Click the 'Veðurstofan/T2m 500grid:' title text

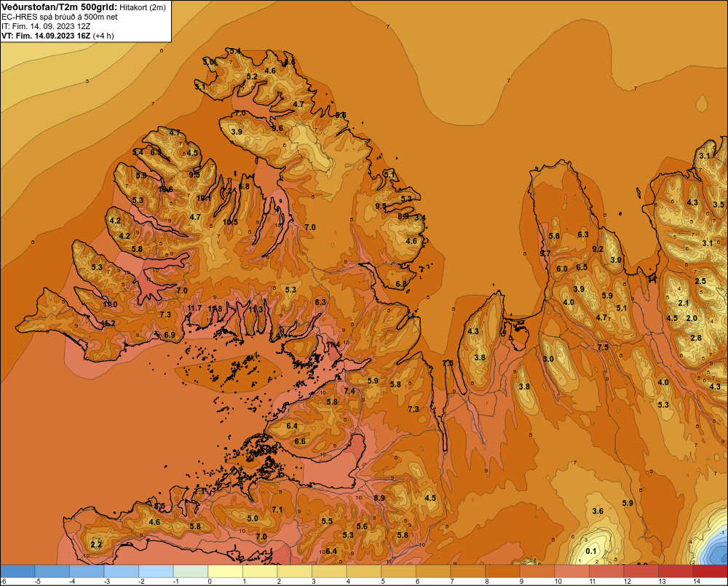tap(59, 7)
